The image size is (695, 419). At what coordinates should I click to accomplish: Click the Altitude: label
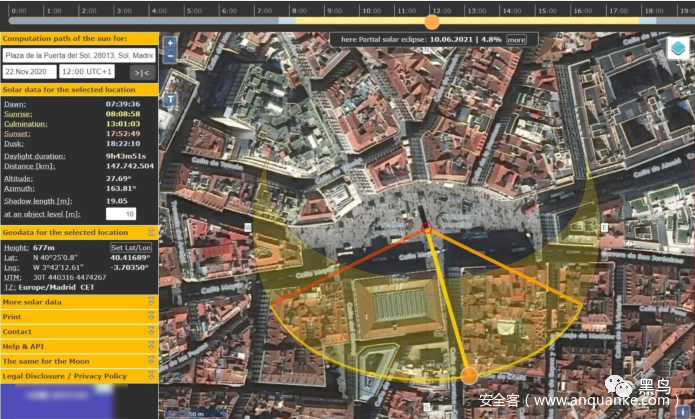click(x=19, y=179)
